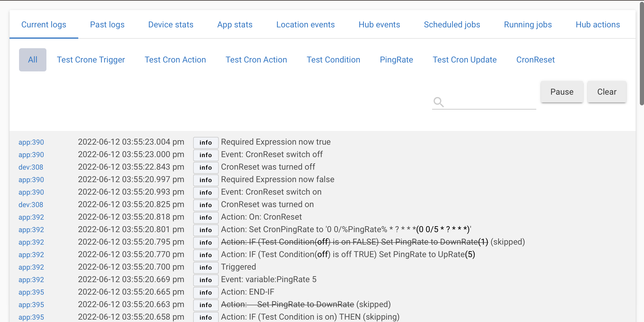Open the Past logs tab

107,25
